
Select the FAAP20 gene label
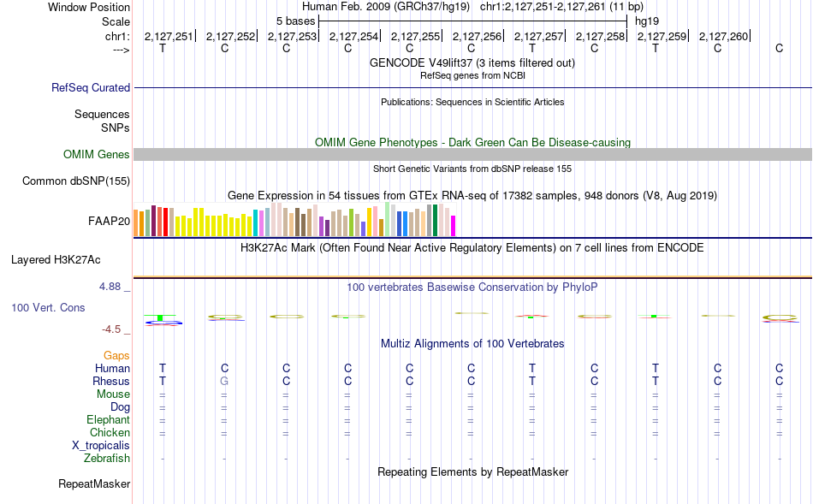(109, 222)
